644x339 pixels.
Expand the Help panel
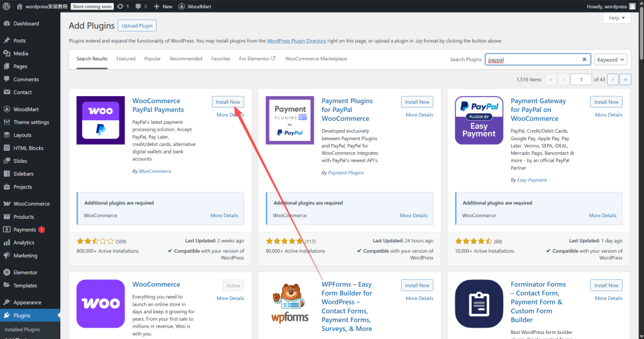(616, 18)
